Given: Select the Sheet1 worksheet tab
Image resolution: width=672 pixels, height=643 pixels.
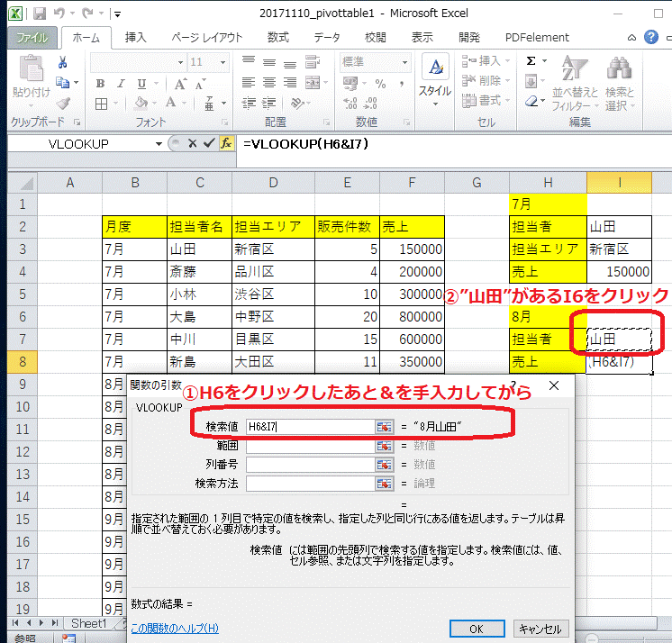Looking at the screenshot, I should coord(88,623).
